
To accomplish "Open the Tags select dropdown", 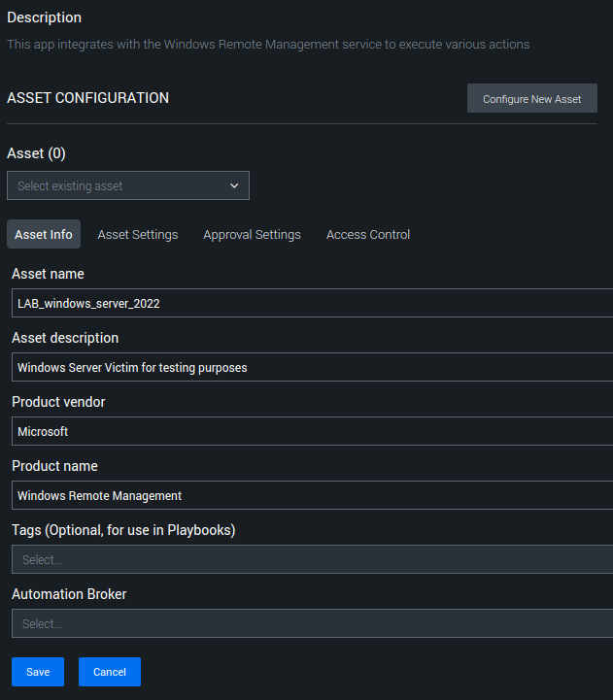I will coord(312,559).
